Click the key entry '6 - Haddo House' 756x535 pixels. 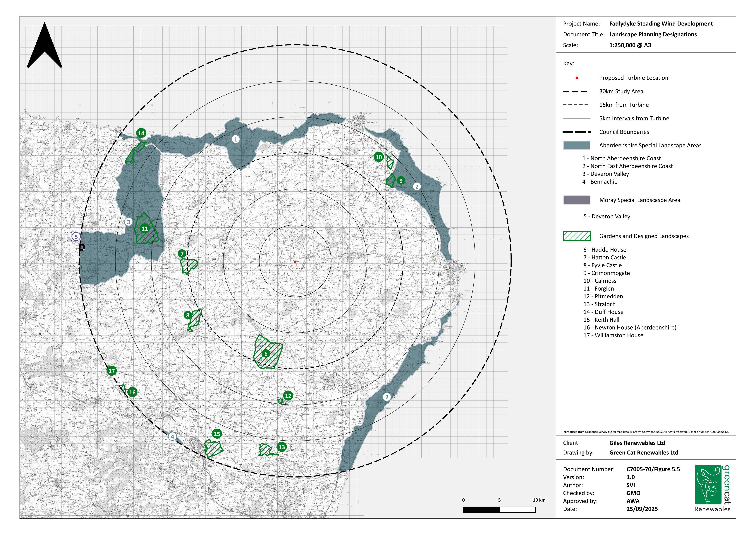(604, 250)
